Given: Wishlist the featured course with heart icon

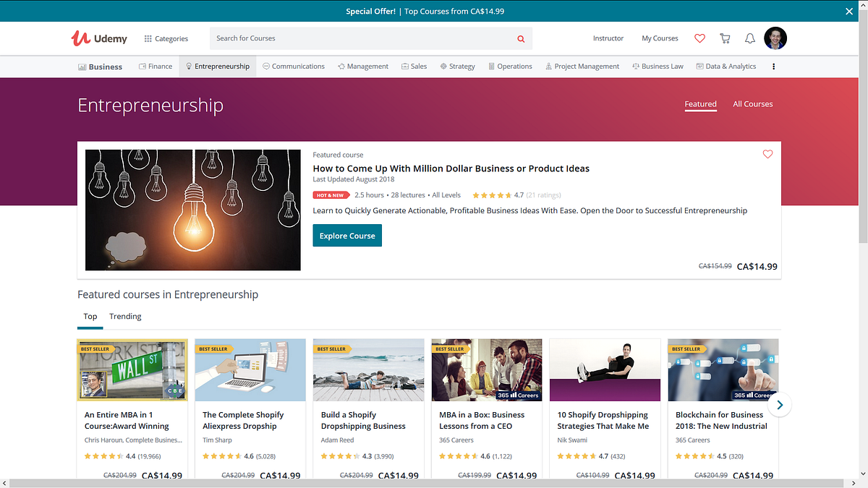Looking at the screenshot, I should (767, 154).
